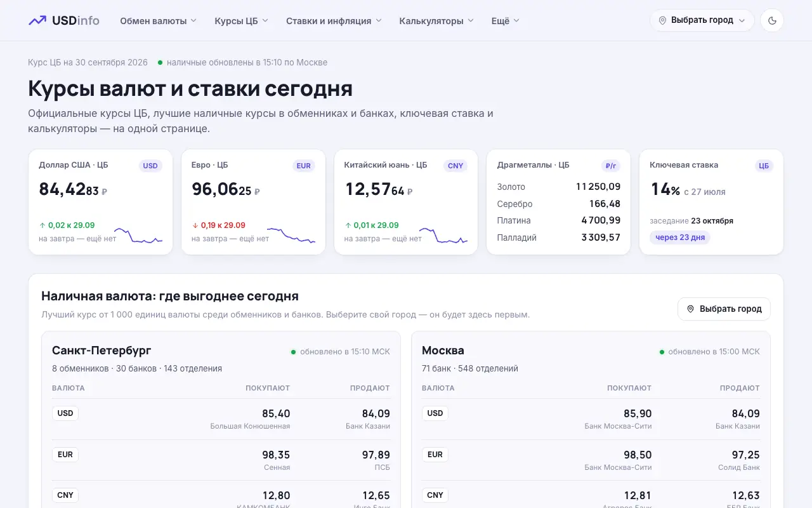Click the ₽/г badge on metals card
Image resolution: width=812 pixels, height=508 pixels.
point(611,166)
